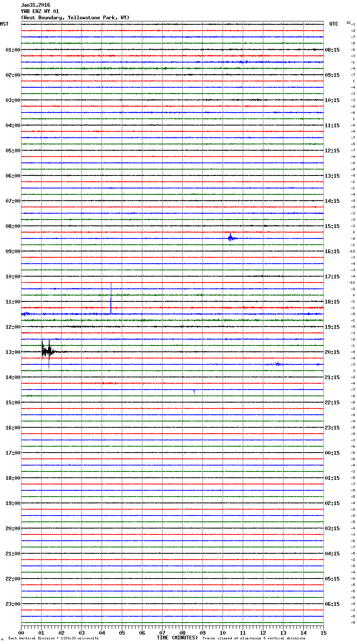The width and height of the screenshot is (357, 644).
Task: Click the 13:00 MST time label
Action: tap(13, 352)
